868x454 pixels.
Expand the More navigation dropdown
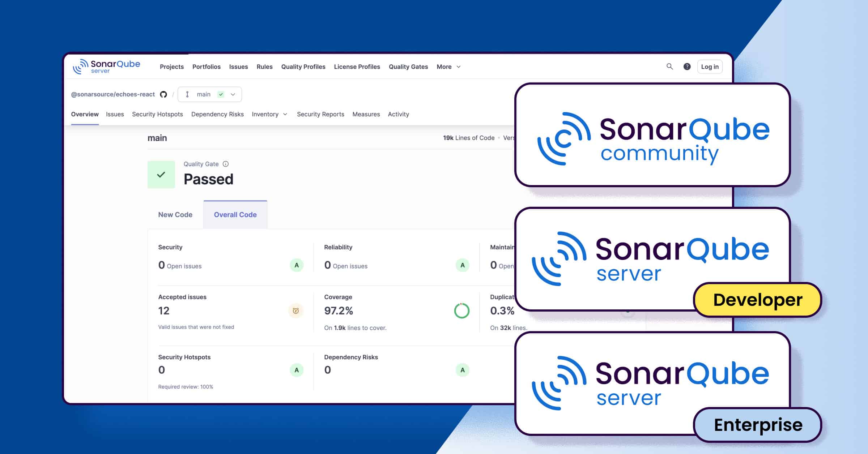448,67
